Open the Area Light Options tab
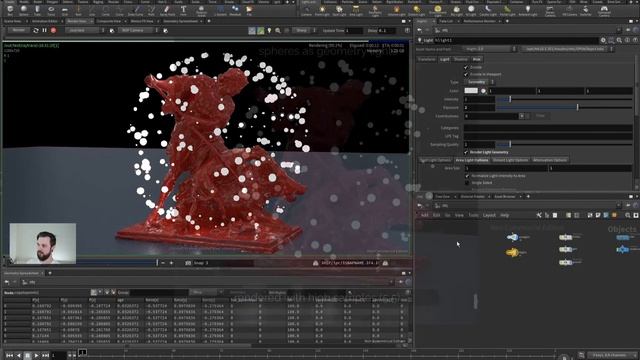This screenshot has width=640, height=360. pyautogui.click(x=472, y=160)
